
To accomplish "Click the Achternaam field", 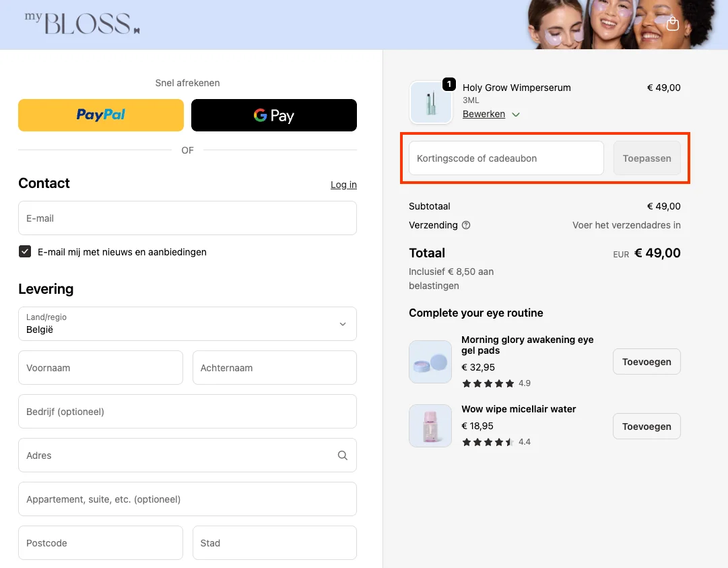I will (275, 368).
